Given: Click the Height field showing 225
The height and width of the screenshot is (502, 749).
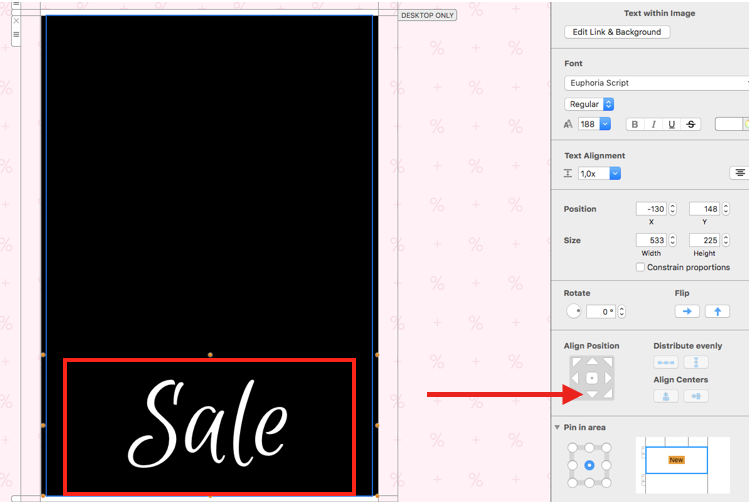Looking at the screenshot, I should (705, 240).
